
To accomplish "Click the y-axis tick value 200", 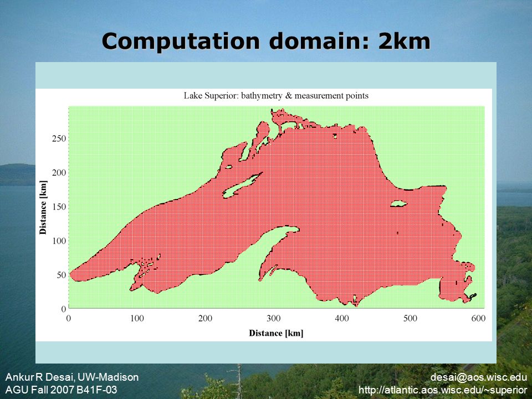I will [59, 172].
